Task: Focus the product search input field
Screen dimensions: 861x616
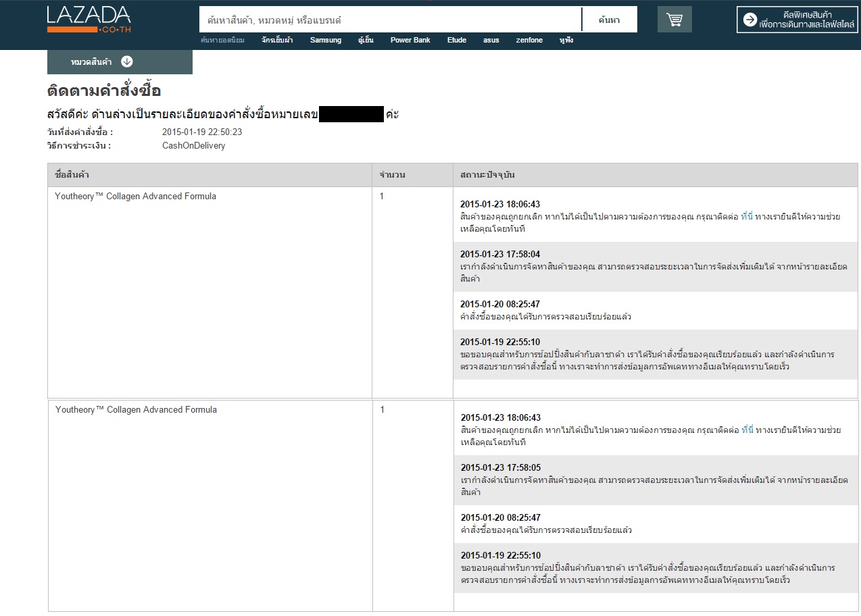Action: coord(390,20)
